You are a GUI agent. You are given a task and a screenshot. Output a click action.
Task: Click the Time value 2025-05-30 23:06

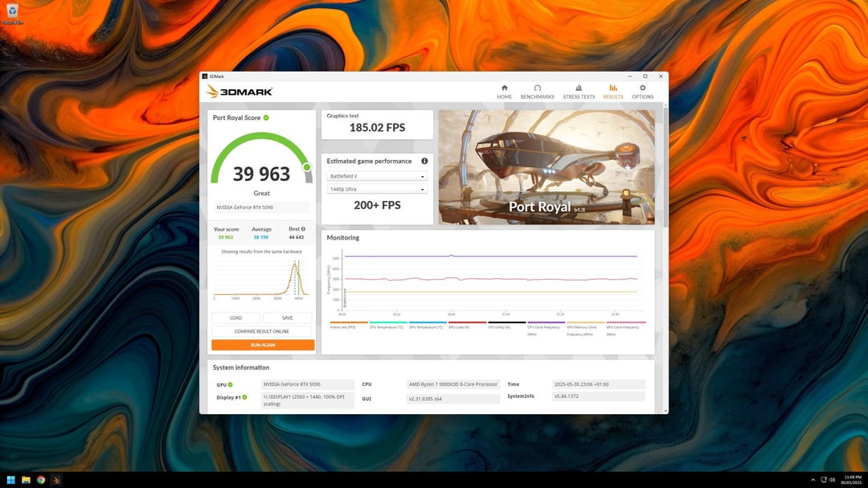tap(599, 384)
